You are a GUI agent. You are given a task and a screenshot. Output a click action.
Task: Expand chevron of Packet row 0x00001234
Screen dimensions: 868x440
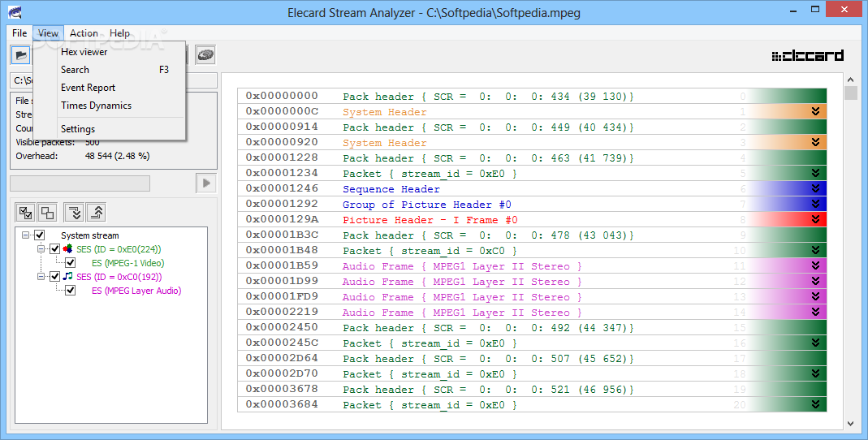[815, 173]
